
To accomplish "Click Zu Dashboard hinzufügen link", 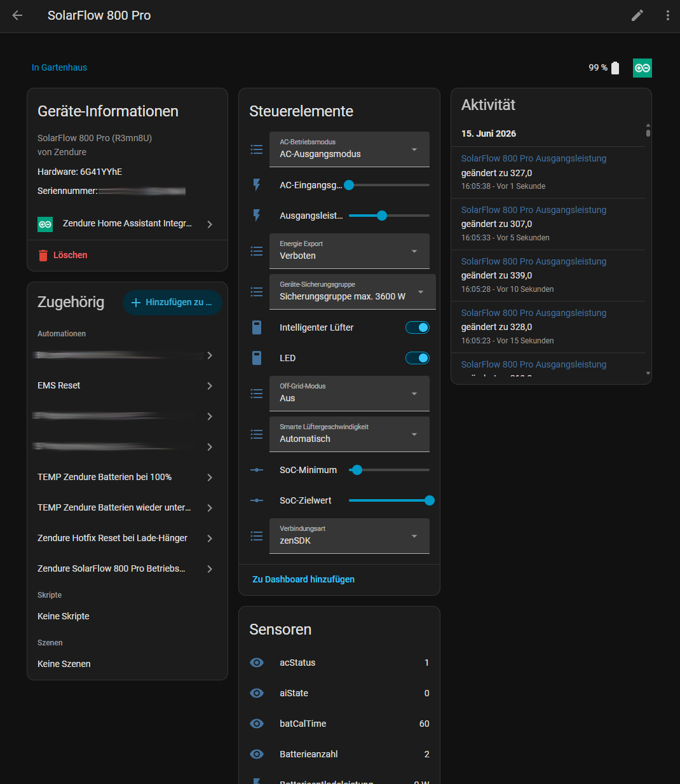I will click(x=303, y=579).
